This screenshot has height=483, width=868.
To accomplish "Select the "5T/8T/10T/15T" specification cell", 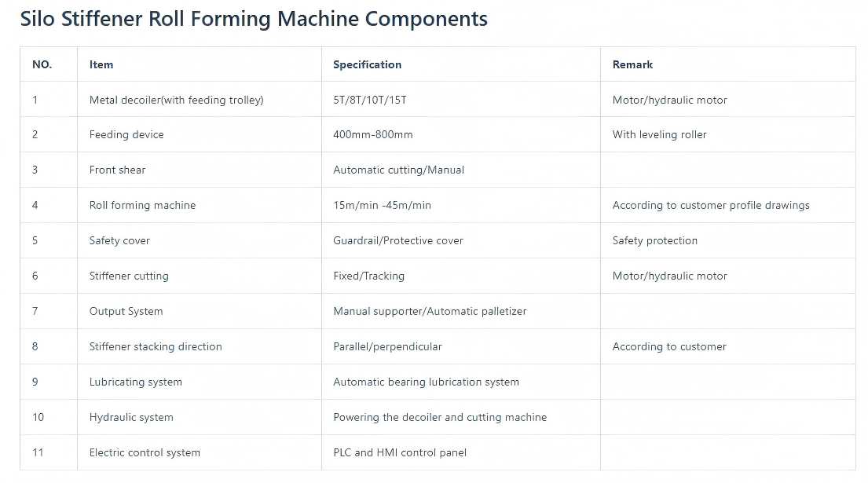I will pyautogui.click(x=370, y=100).
